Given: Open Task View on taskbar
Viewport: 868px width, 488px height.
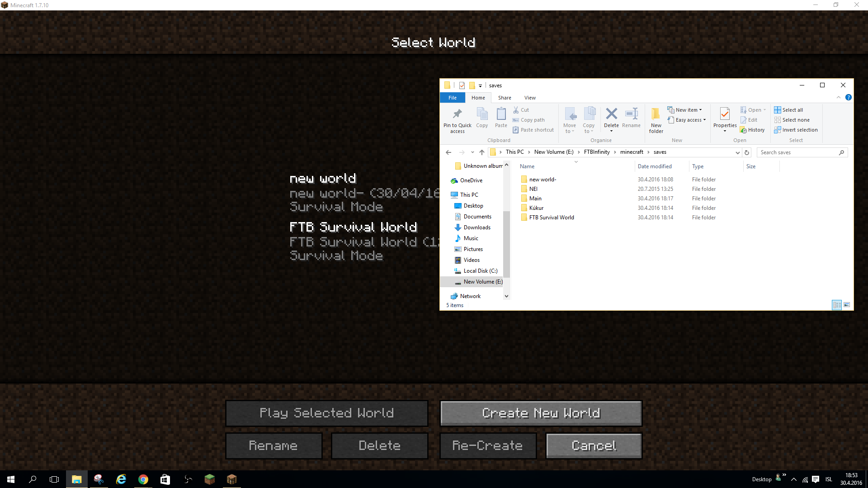Looking at the screenshot, I should pyautogui.click(x=54, y=479).
